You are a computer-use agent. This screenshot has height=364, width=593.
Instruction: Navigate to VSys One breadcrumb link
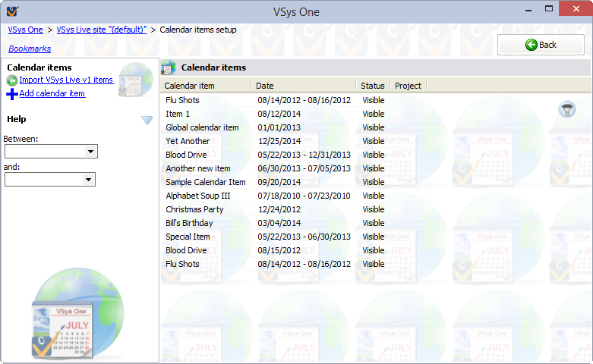pos(25,30)
